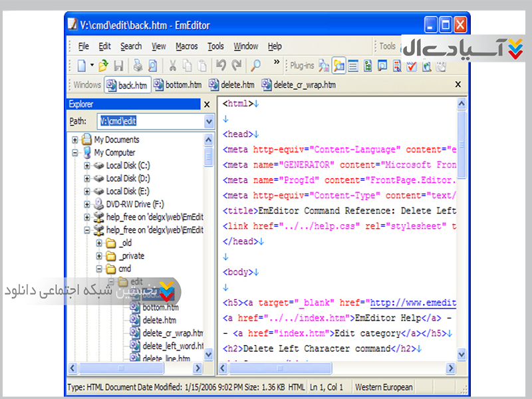Click the Open file folder icon
Viewport: 532px width, 399px height.
[x=103, y=65]
